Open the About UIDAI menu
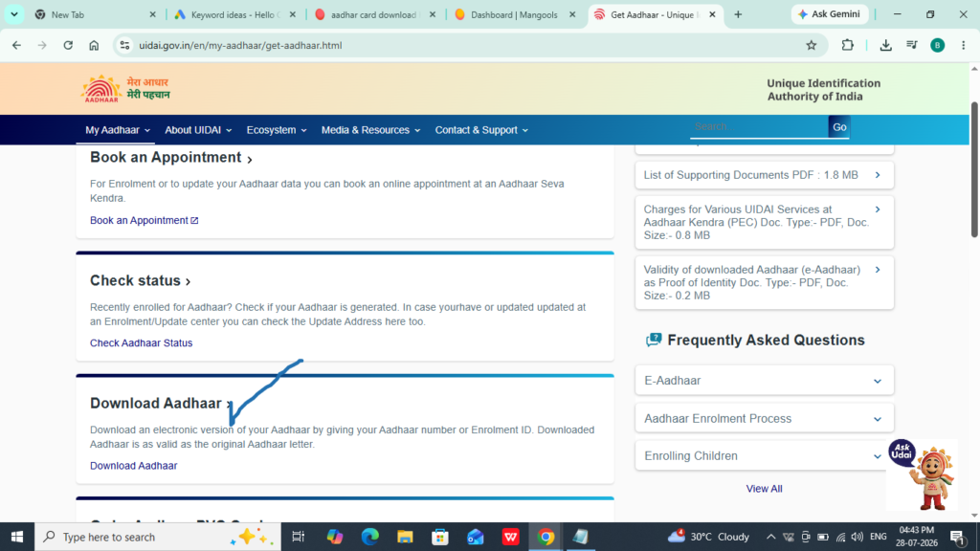 (x=198, y=130)
